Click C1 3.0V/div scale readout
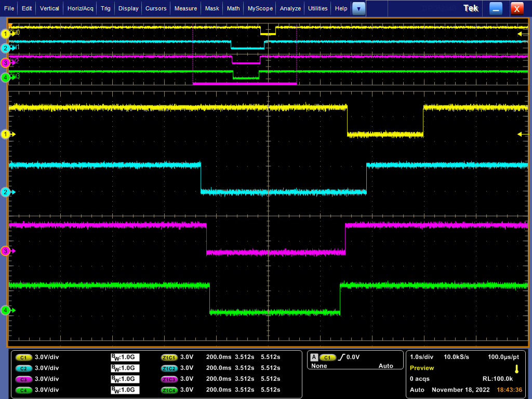 click(x=47, y=357)
